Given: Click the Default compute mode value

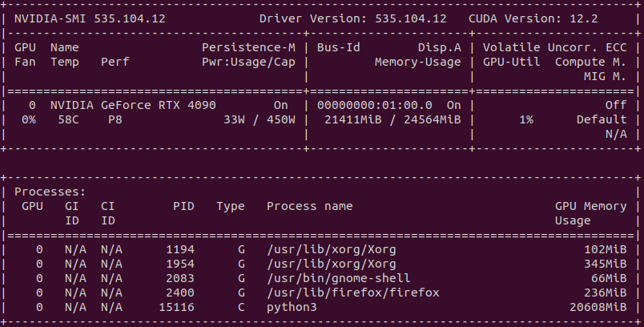Looking at the screenshot, I should [x=602, y=119].
